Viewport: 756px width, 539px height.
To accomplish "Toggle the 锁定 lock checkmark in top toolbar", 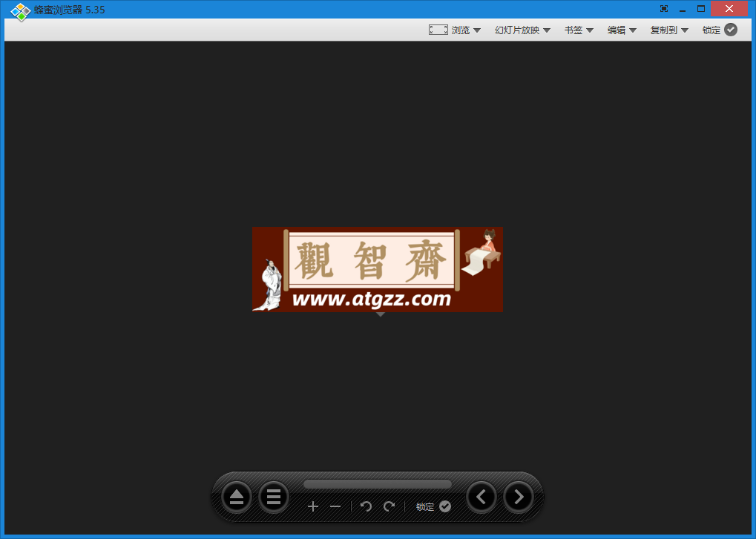I will click(x=731, y=30).
